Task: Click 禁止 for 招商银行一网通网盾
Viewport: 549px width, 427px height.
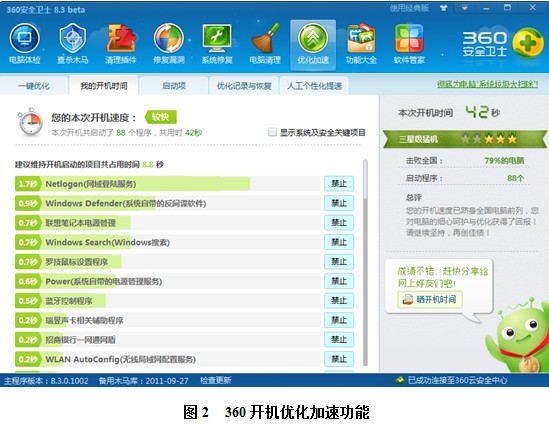Action: pyautogui.click(x=339, y=340)
